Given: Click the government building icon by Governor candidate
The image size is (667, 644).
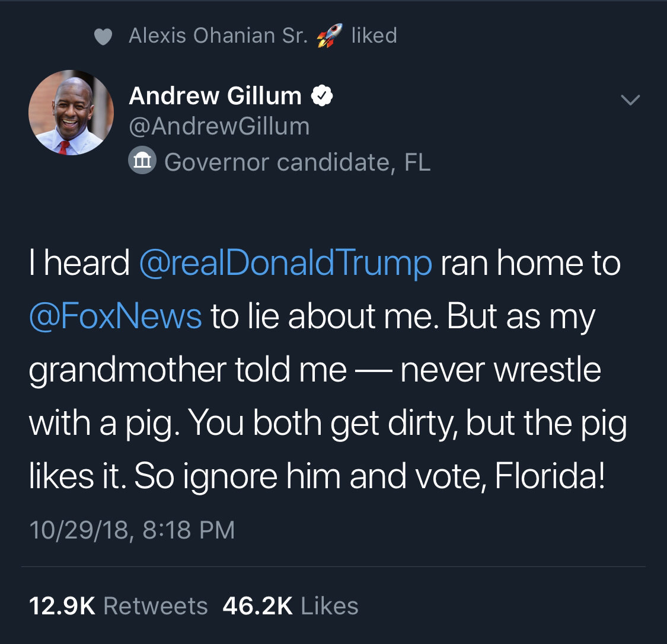Looking at the screenshot, I should 142,162.
